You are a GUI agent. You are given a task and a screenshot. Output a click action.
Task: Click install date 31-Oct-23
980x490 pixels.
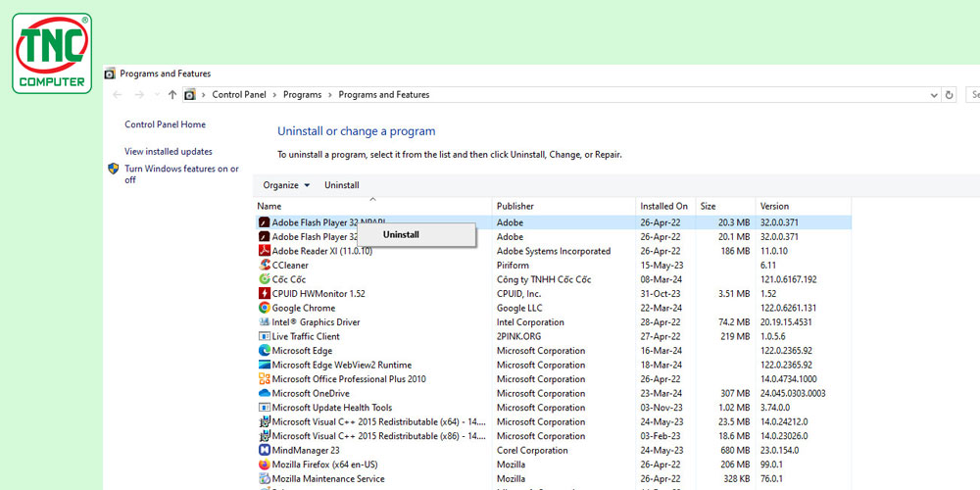point(661,294)
